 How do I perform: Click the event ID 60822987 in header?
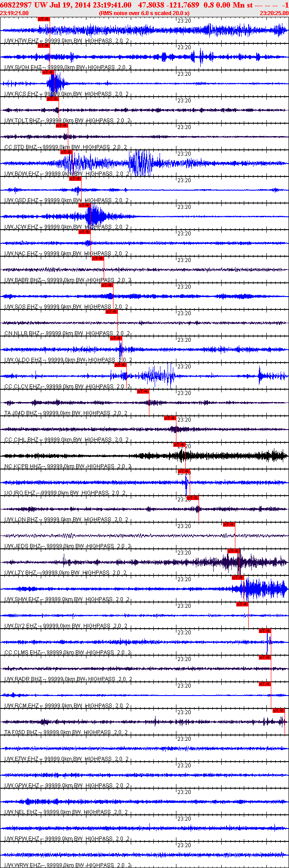click(16, 4)
